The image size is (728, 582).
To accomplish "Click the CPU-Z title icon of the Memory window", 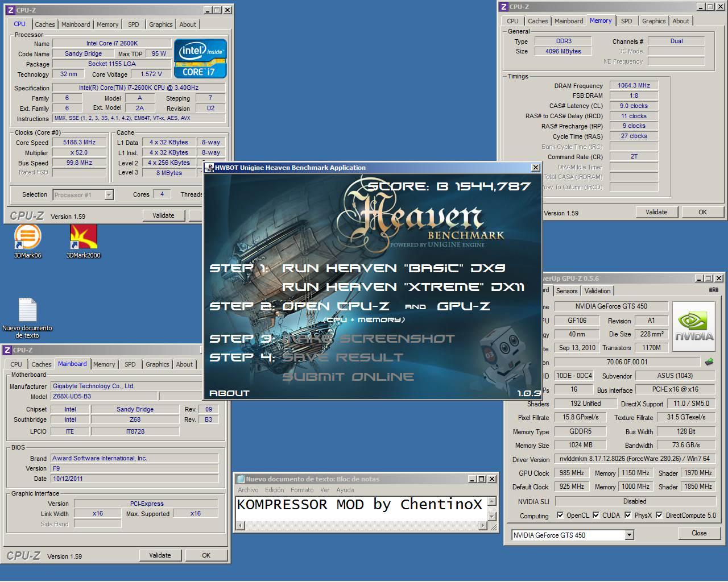I will click(x=503, y=7).
